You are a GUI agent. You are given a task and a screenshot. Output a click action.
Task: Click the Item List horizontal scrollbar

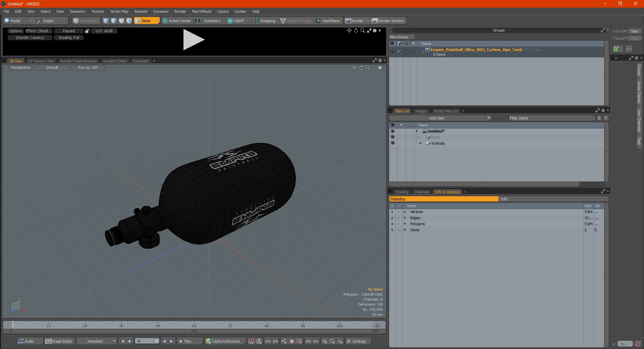click(484, 184)
